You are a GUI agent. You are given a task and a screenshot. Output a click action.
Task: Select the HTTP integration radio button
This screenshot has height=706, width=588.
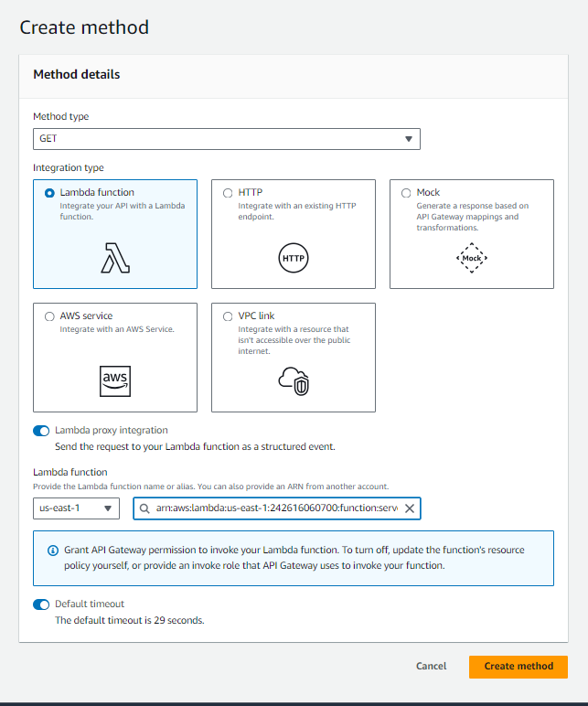pos(228,193)
